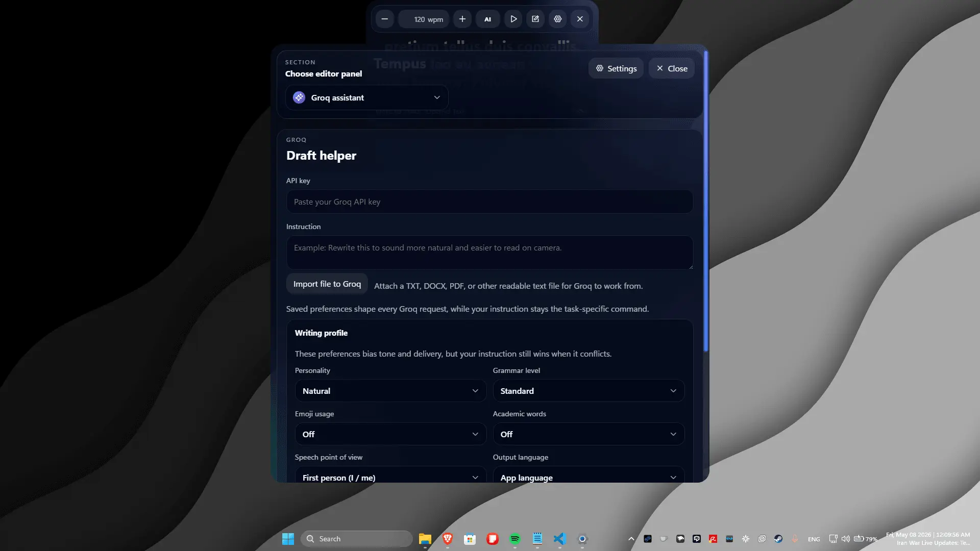Image resolution: width=980 pixels, height=551 pixels.
Task: Click the Writing profile heading
Action: (321, 333)
